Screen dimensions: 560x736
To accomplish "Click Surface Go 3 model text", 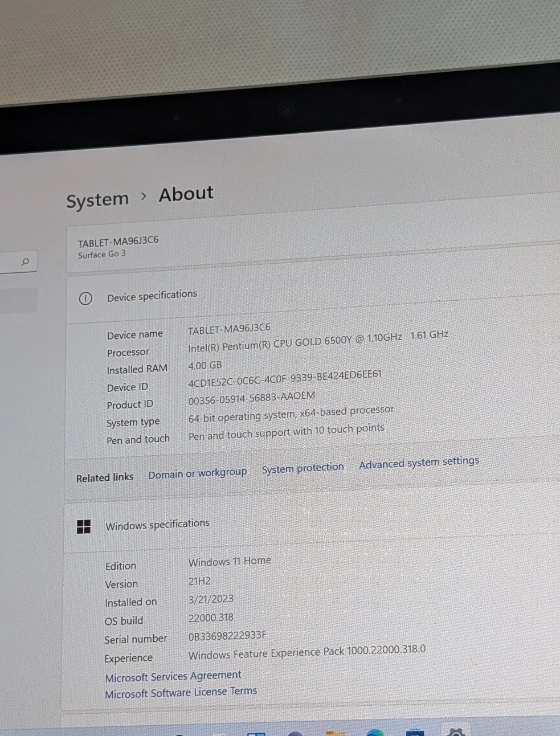I will (102, 254).
